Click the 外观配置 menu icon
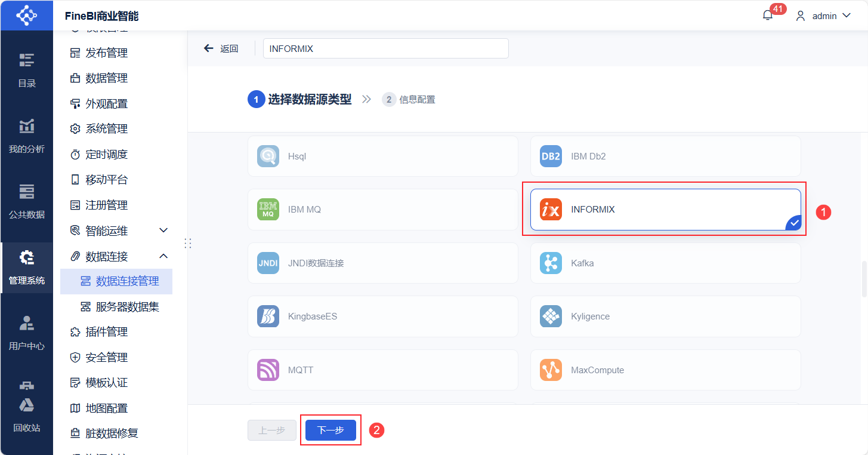 [75, 104]
